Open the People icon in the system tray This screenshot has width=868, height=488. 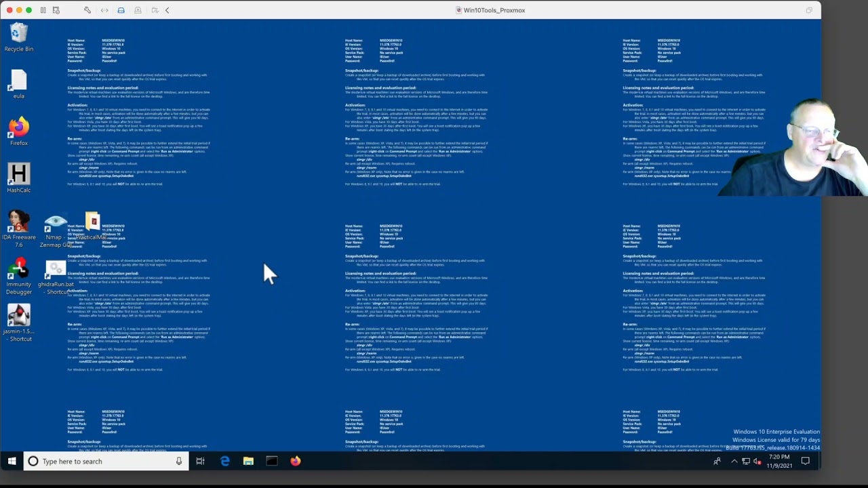pyautogui.click(x=717, y=462)
